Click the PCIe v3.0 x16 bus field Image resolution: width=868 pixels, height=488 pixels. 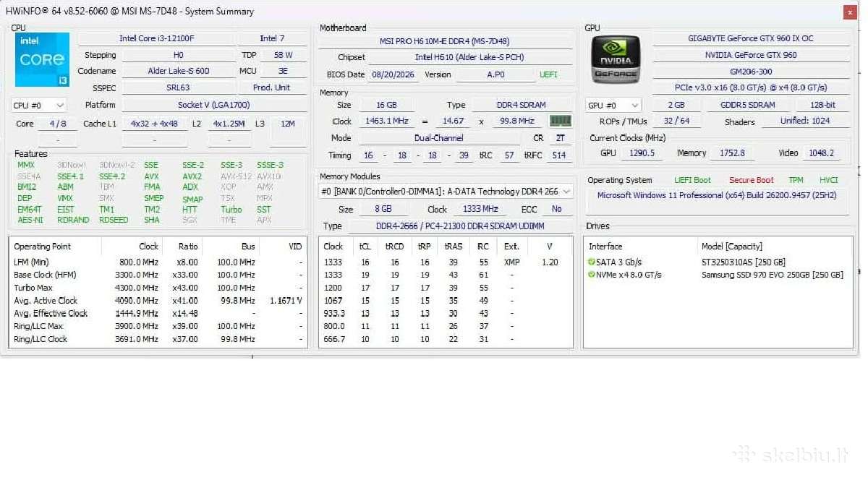(x=751, y=87)
